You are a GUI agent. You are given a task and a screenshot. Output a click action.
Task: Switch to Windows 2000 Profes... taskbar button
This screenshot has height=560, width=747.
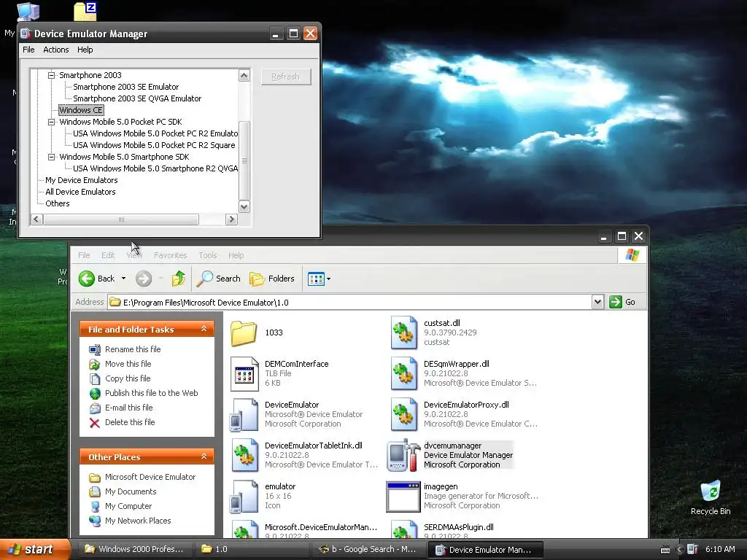135,550
